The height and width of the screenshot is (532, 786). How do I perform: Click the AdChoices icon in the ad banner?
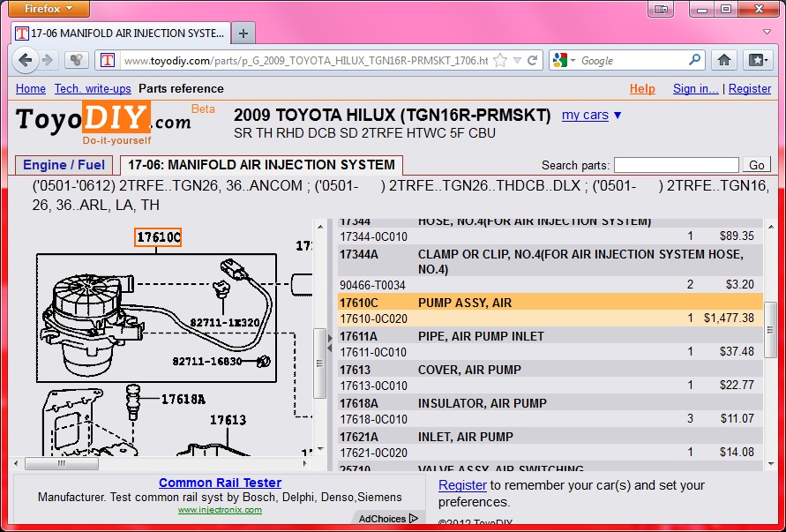click(413, 519)
